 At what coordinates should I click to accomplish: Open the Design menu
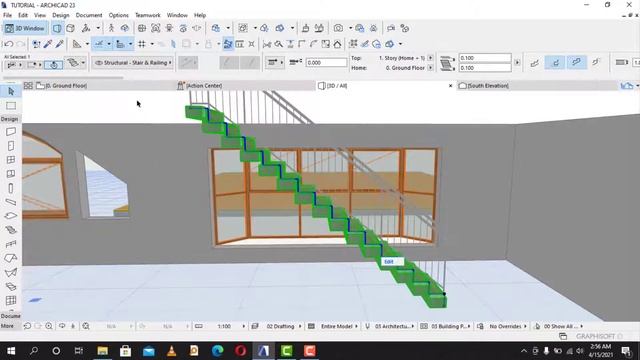pyautogui.click(x=61, y=15)
